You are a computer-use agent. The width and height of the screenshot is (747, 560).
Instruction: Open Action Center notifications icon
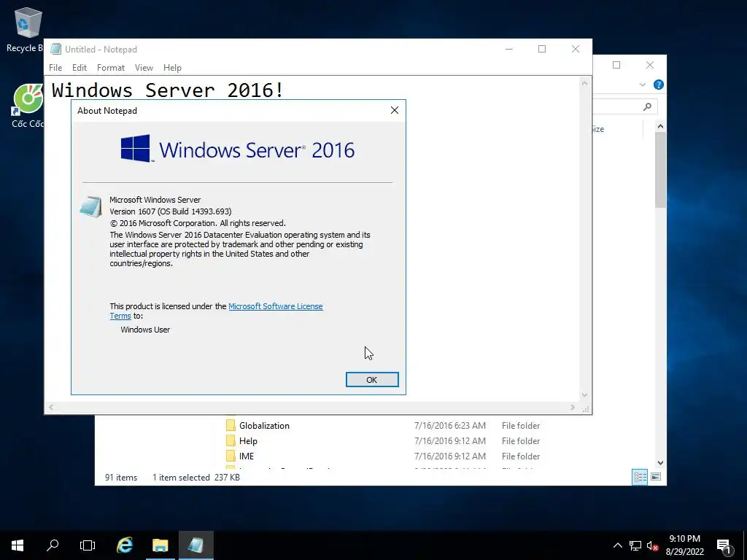(x=724, y=546)
